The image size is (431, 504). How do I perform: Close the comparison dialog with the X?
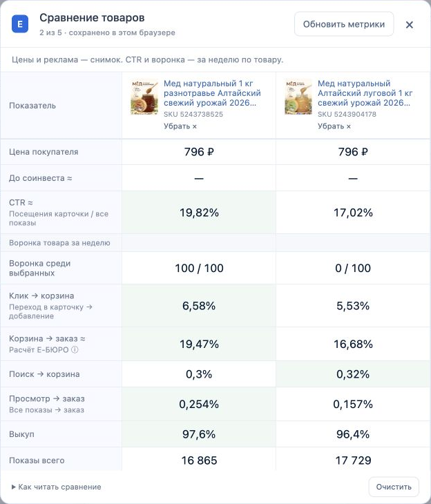(409, 25)
